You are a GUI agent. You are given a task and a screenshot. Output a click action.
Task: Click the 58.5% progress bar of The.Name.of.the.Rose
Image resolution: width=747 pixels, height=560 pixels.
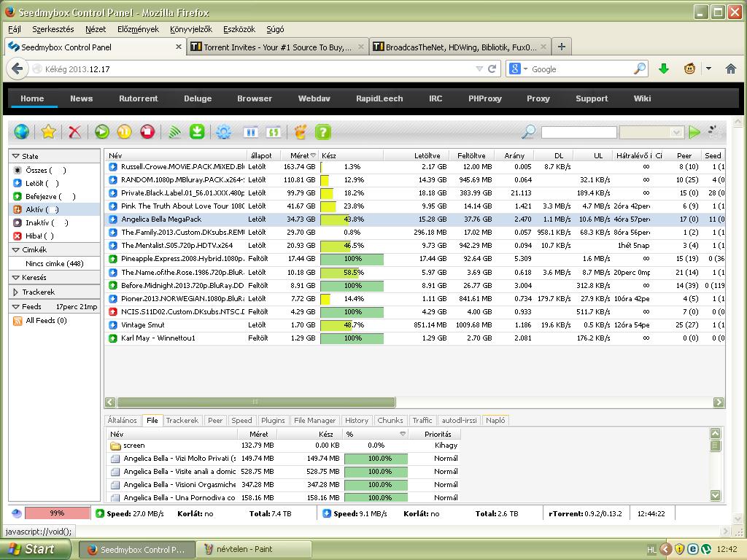tap(352, 273)
